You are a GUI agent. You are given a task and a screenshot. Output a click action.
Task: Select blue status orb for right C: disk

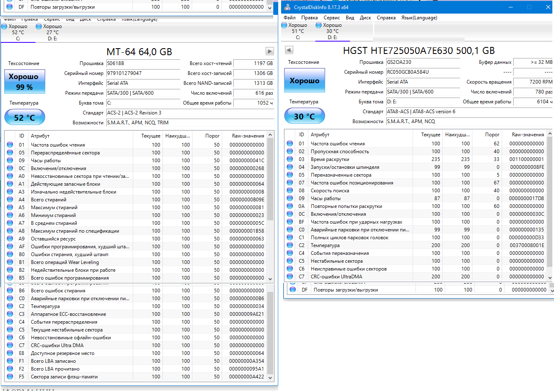284,25
